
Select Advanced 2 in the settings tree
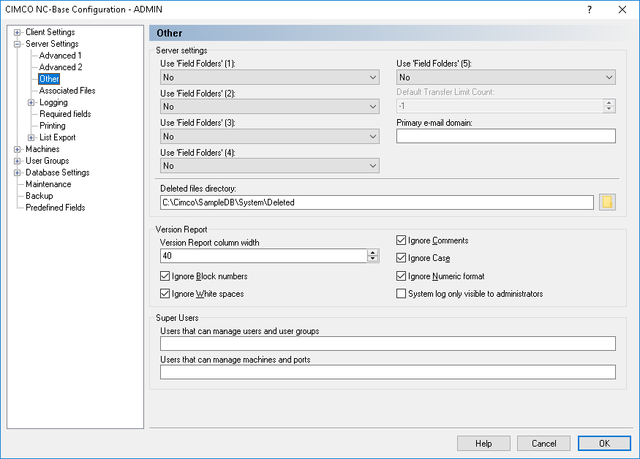(x=61, y=67)
